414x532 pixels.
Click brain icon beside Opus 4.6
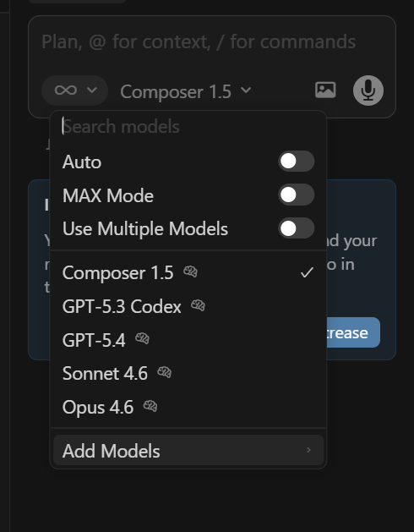click(150, 406)
